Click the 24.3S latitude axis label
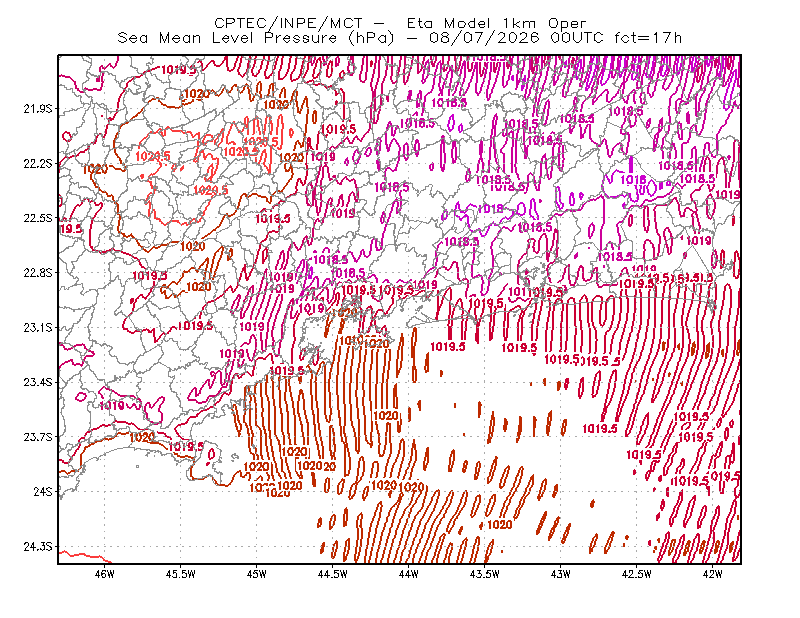Screen dimensions: 800x618 point(38,546)
